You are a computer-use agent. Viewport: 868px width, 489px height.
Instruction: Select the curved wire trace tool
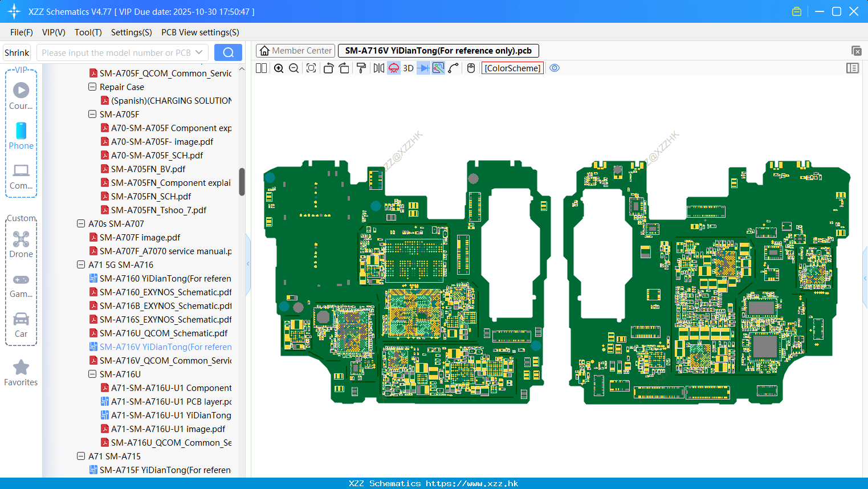pyautogui.click(x=454, y=68)
